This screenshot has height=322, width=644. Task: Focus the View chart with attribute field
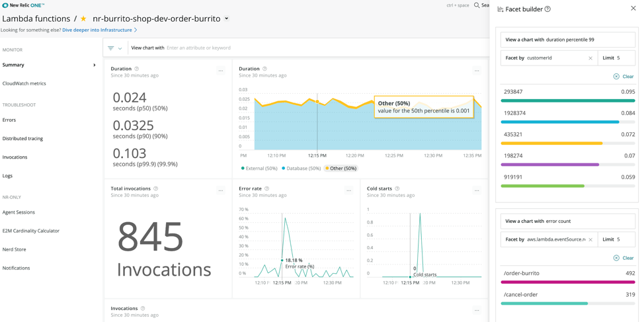click(308, 48)
